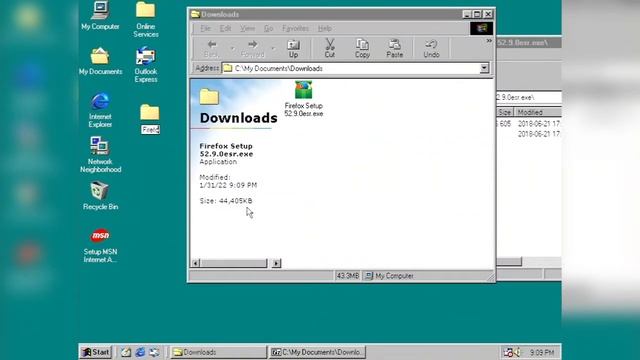Viewport: 640px width, 360px height.
Task: Click the Size: 44,405KB info text
Action: 226,201
